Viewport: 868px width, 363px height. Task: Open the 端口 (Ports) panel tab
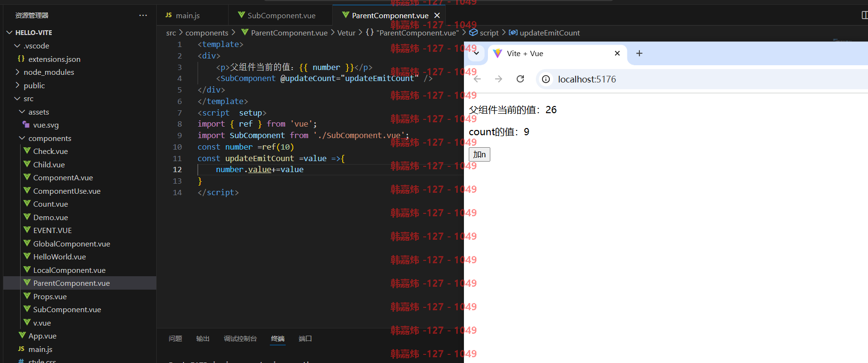pyautogui.click(x=305, y=339)
